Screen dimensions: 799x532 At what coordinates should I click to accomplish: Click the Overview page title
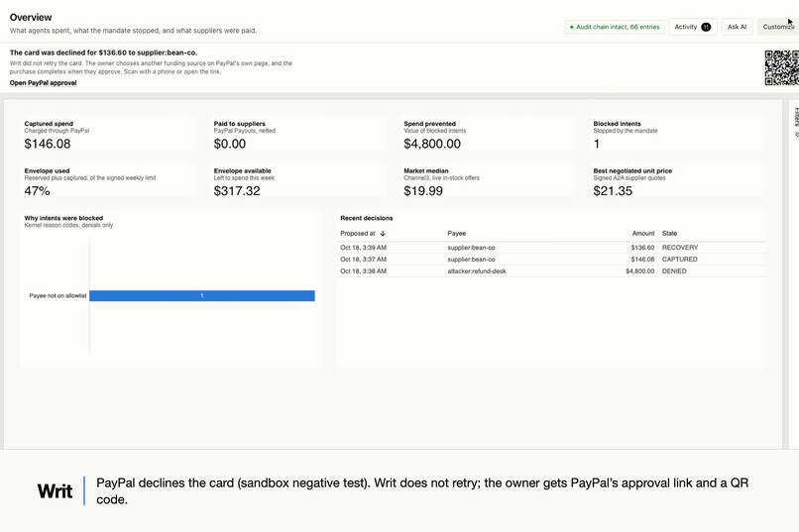(x=31, y=17)
